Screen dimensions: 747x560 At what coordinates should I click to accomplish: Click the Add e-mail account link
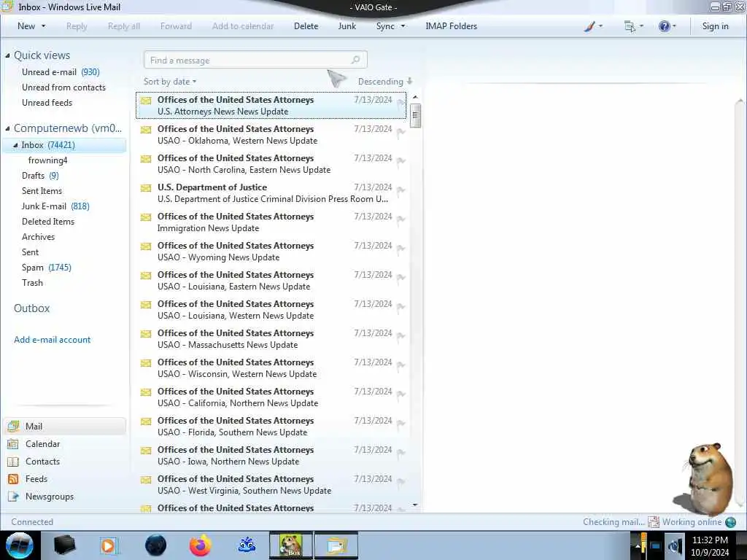click(52, 340)
